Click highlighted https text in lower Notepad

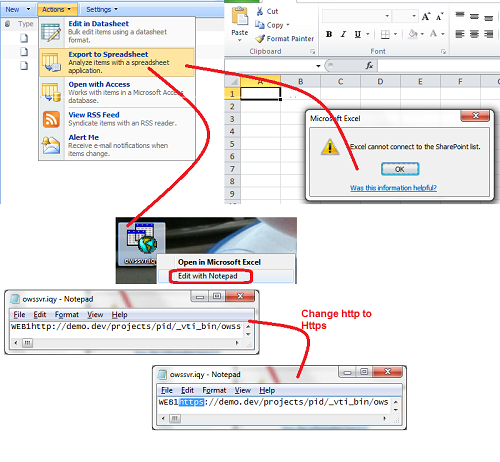(x=191, y=402)
